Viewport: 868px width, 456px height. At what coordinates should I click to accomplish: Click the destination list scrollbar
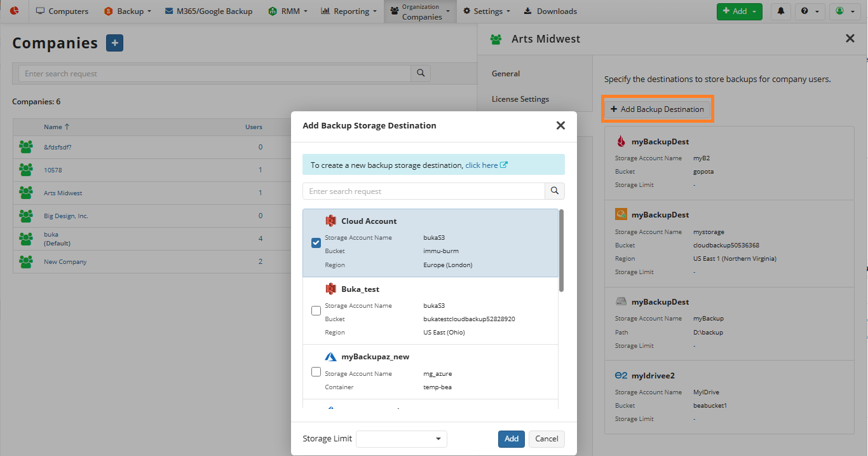coord(561,251)
